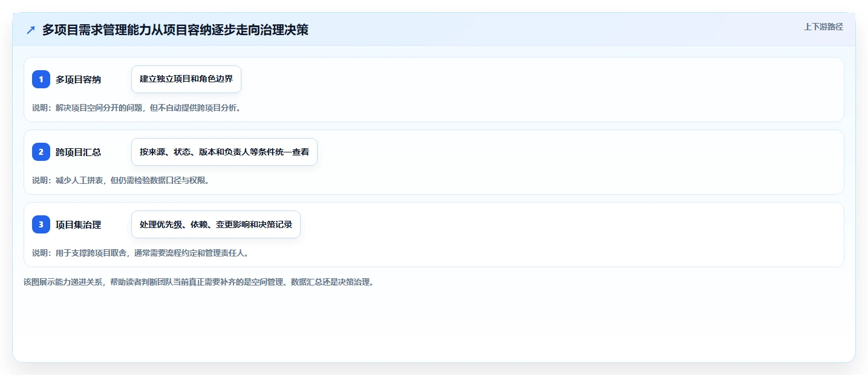Click the 处理优先级、依赖、变更影响和决策记录 chip
This screenshot has height=375, width=868.
pyautogui.click(x=216, y=224)
